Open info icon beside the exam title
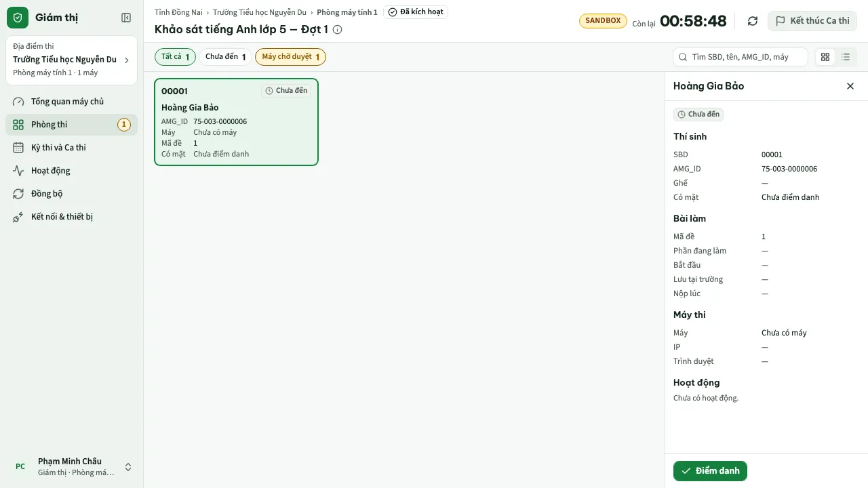The width and height of the screenshot is (868, 488). pyautogui.click(x=338, y=30)
